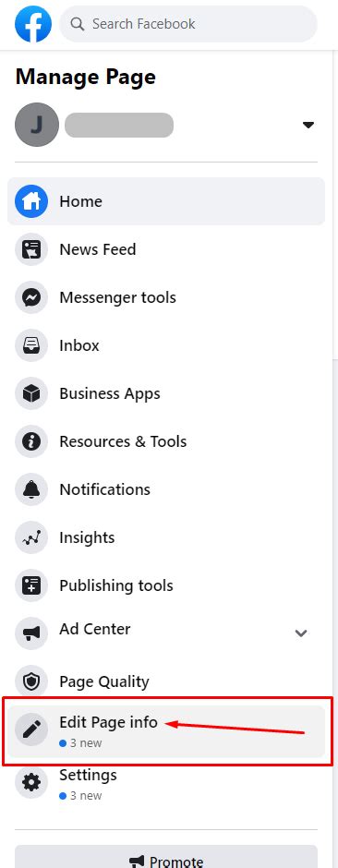Open the page switcher dropdown arrow

[308, 125]
